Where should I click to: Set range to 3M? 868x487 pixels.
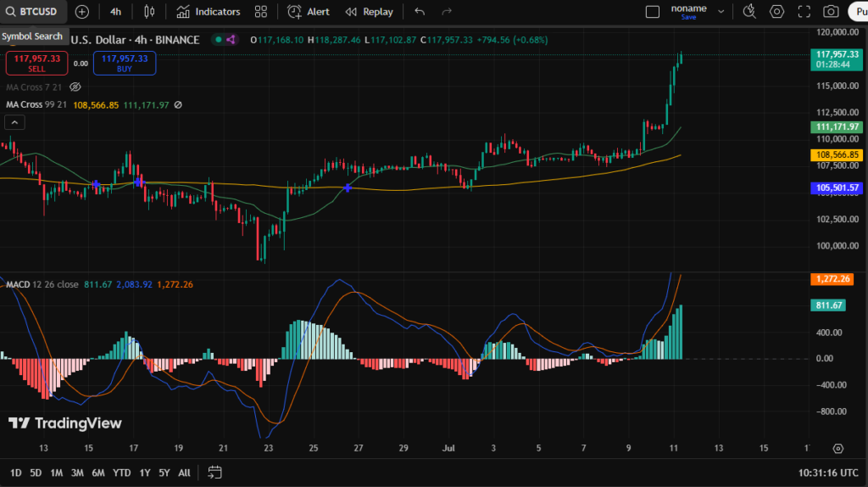(77, 473)
